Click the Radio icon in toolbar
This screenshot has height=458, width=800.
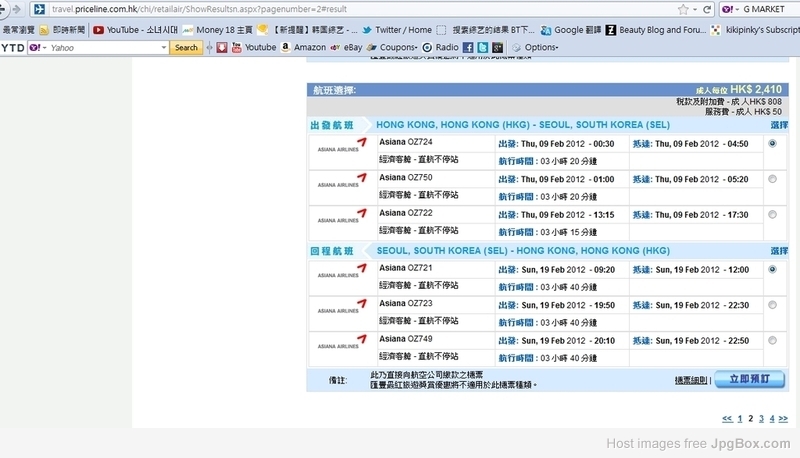tap(440, 47)
